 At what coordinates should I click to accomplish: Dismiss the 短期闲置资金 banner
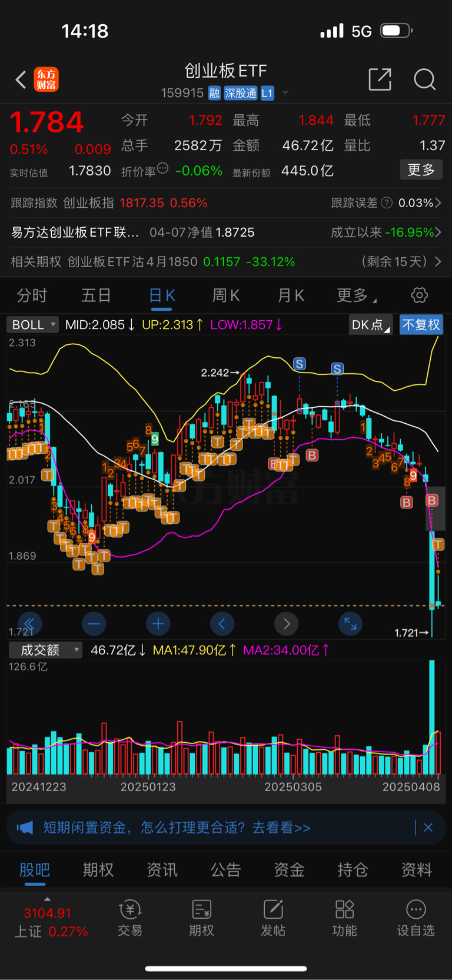pyautogui.click(x=428, y=828)
